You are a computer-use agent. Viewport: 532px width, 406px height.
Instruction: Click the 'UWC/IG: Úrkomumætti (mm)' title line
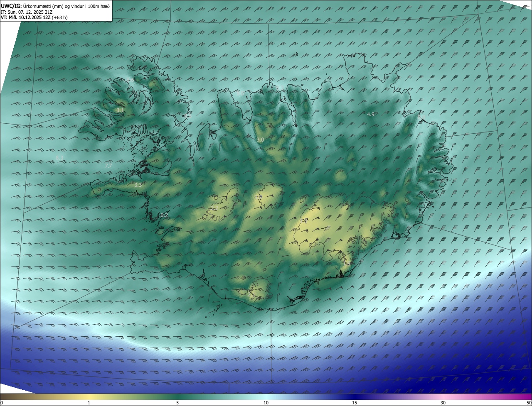(x=55, y=6)
